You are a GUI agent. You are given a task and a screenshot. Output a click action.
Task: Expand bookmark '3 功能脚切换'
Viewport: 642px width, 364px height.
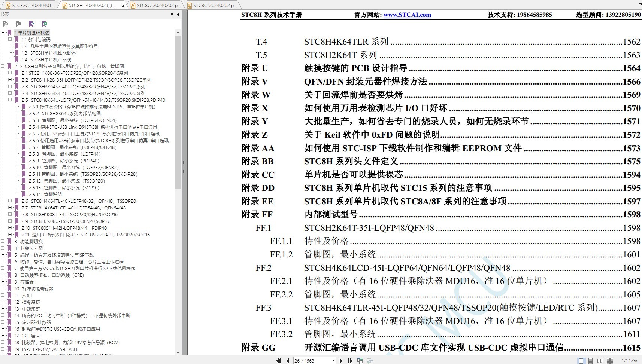(x=3, y=241)
